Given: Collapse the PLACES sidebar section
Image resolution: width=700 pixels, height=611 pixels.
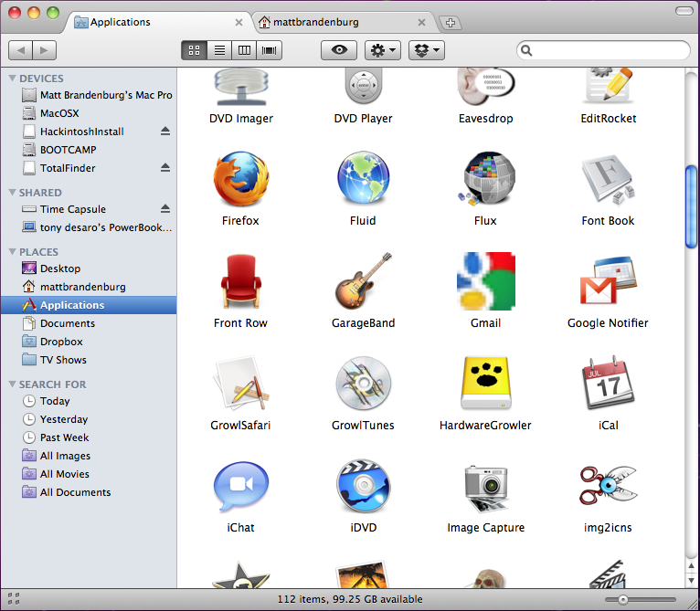Looking at the screenshot, I should coord(13,252).
